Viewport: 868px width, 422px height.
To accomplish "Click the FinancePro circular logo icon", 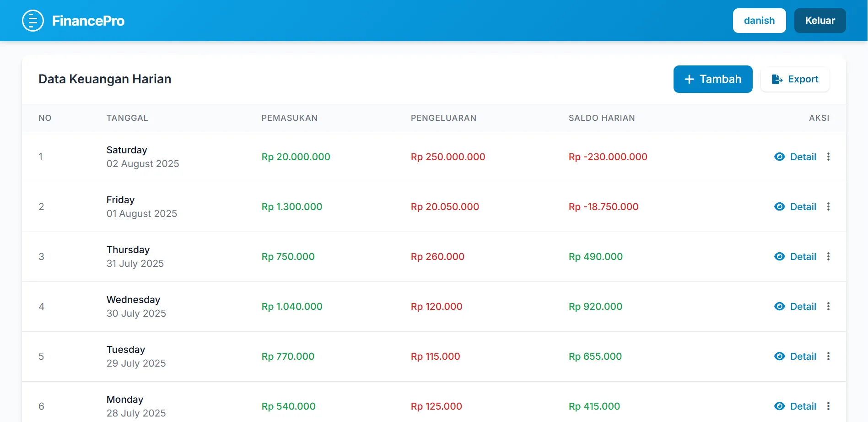I will (33, 21).
